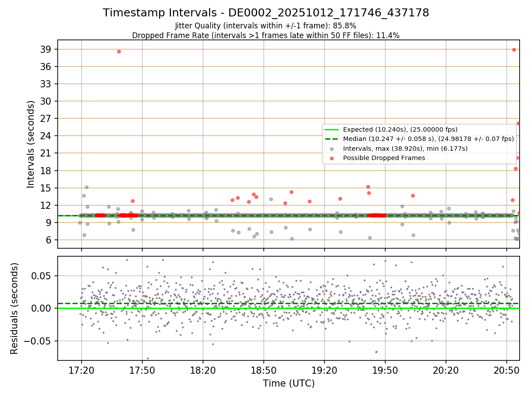Screen dimensions: 532x399
Task: Click the "Time (UTC)" x-axis label
Action: point(289,383)
